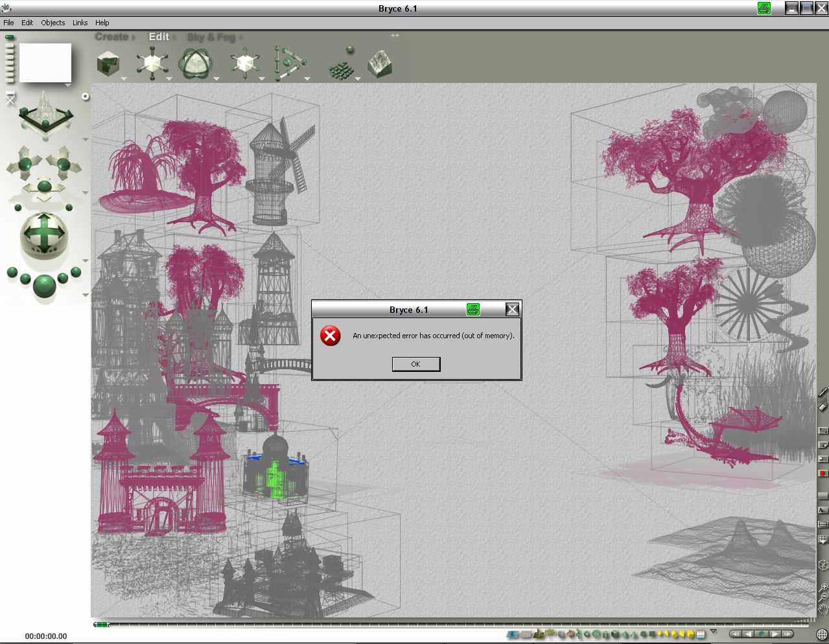Image resolution: width=829 pixels, height=644 pixels.
Task: Select terrain objects in selection palette
Action: coord(539,634)
